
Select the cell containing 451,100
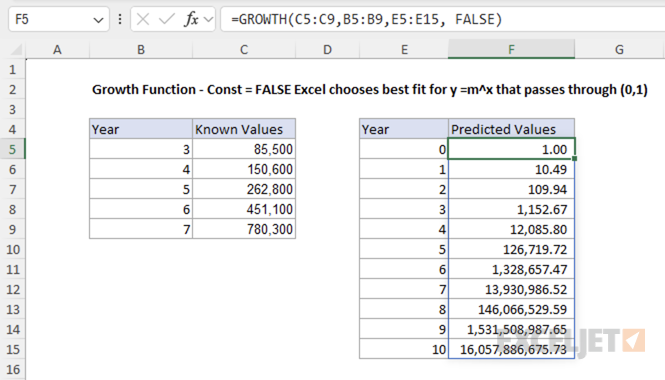point(244,209)
